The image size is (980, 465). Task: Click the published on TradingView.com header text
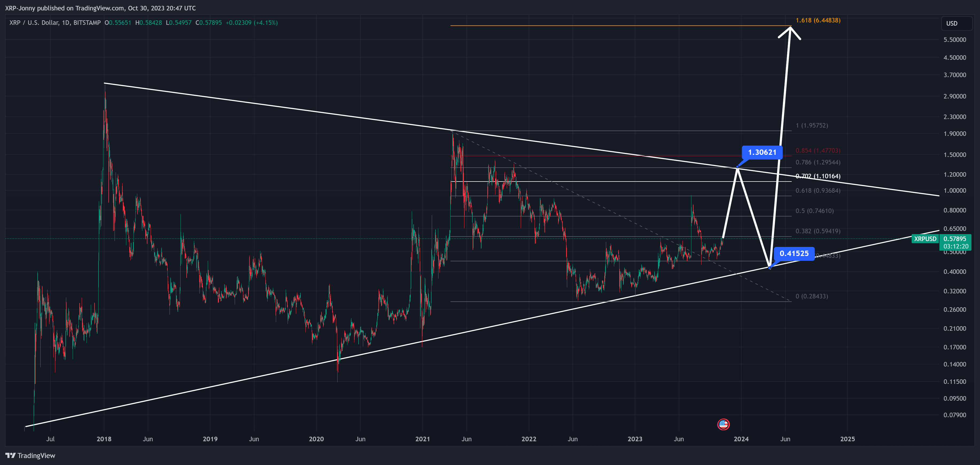100,8
